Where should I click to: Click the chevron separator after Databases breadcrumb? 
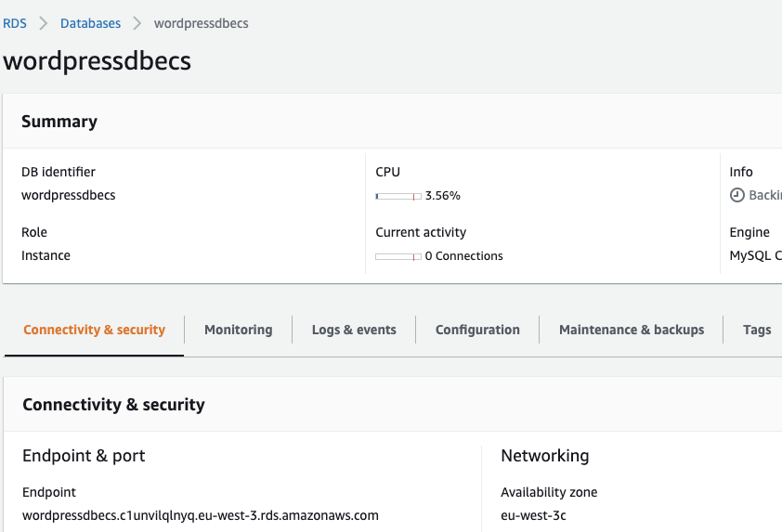[x=137, y=23]
